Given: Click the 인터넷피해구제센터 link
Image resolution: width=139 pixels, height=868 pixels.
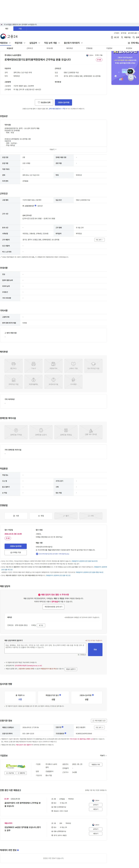Looking at the screenshot, I should 28,665.
